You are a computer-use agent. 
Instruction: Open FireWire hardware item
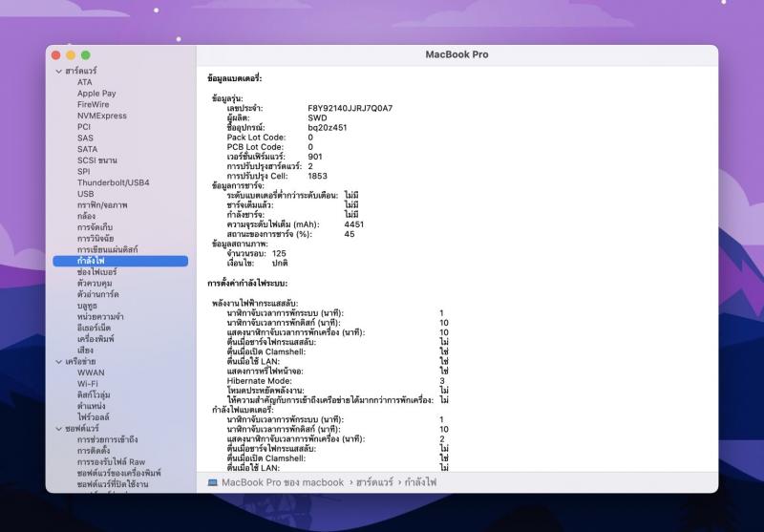pyautogui.click(x=93, y=105)
